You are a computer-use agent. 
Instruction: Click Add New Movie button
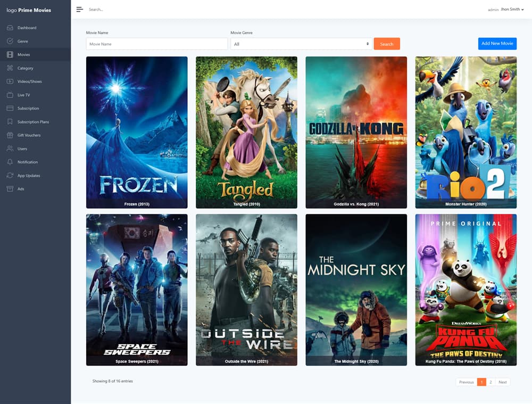pos(497,44)
